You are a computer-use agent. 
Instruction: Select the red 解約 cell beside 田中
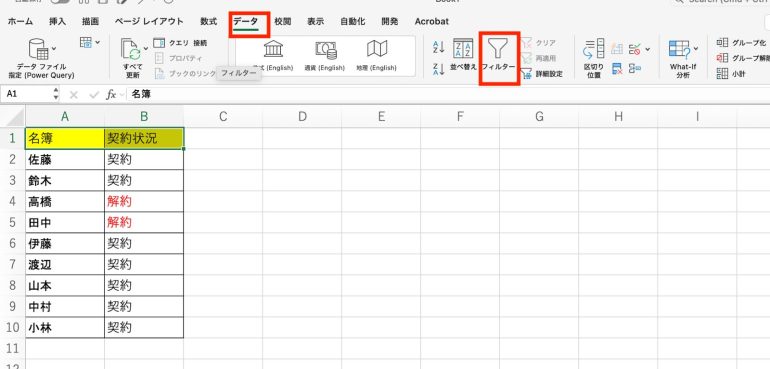144,223
